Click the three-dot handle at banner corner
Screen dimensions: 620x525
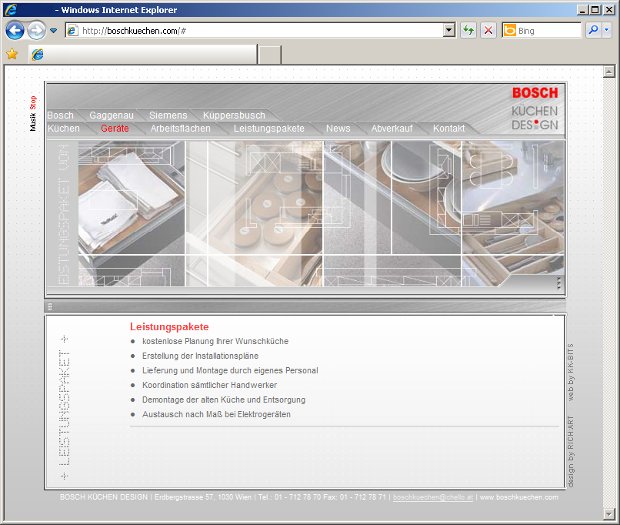click(x=559, y=283)
